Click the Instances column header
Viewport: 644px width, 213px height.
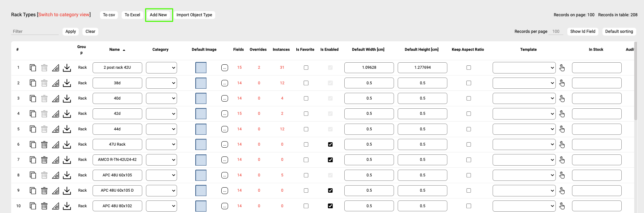(281, 50)
